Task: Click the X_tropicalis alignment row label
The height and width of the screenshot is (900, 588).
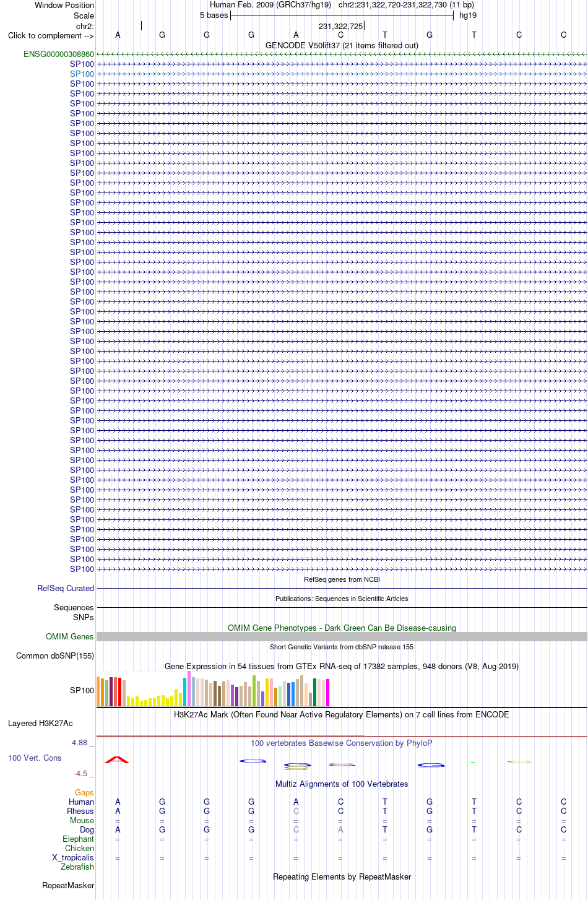Action: pos(73,858)
